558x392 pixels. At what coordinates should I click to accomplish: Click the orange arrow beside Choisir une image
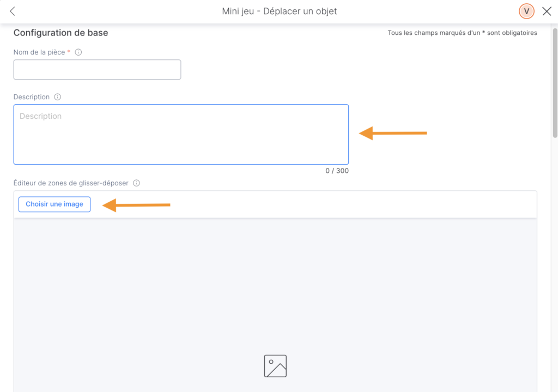tap(136, 205)
